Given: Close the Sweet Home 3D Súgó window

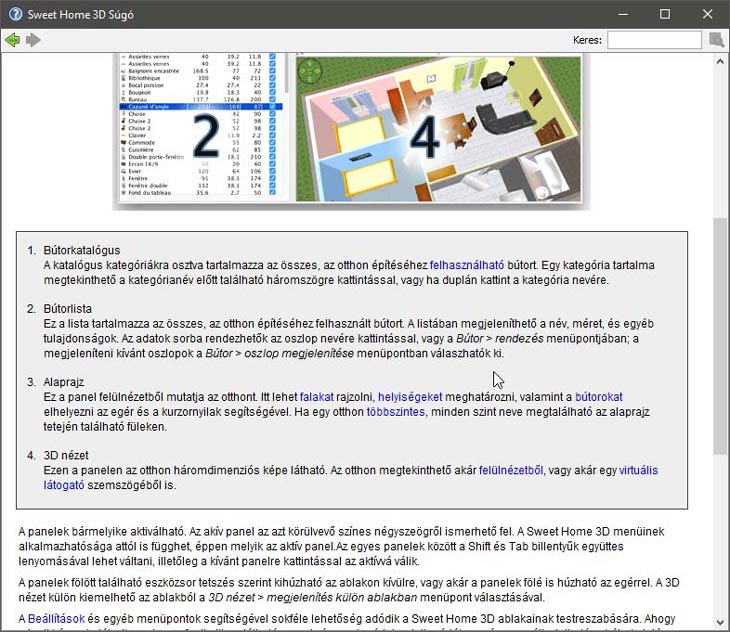Looking at the screenshot, I should coord(708,14).
